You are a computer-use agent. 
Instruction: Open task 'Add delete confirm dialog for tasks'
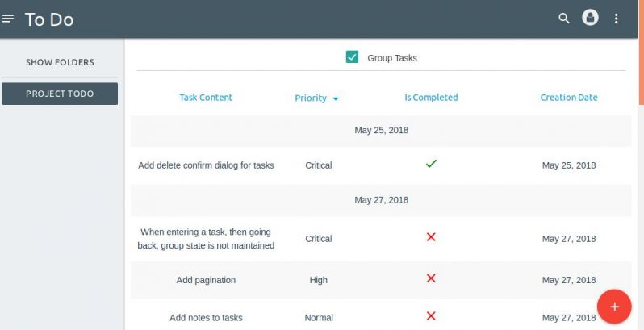pos(206,165)
